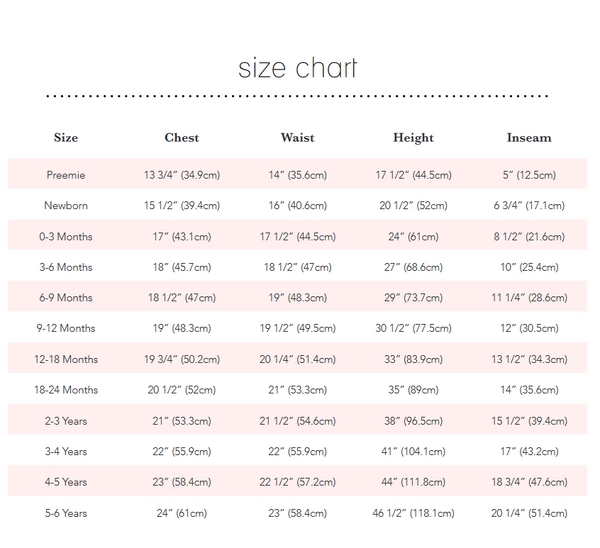Select the 3-6 Months row label
This screenshot has width=600, height=548.
tap(66, 267)
